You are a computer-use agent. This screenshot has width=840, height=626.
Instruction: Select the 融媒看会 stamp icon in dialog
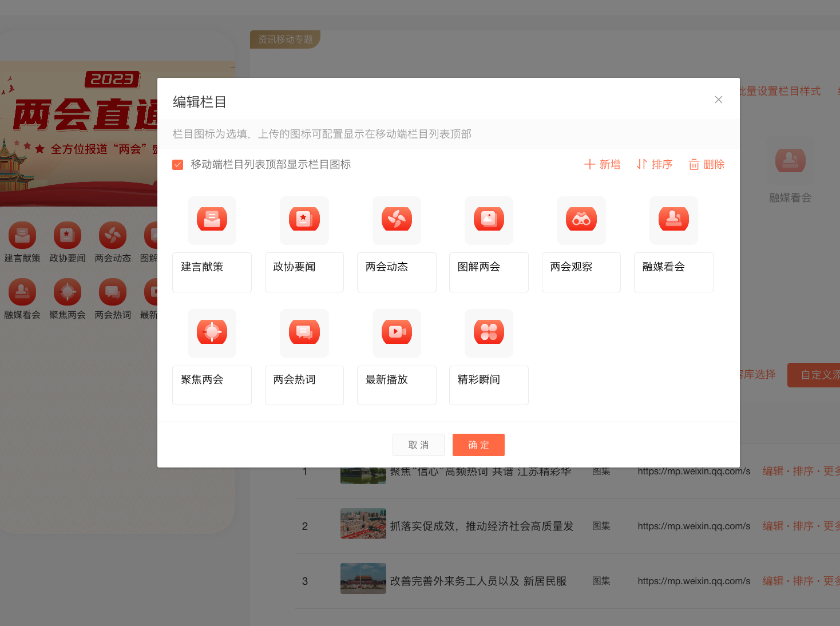coord(673,219)
